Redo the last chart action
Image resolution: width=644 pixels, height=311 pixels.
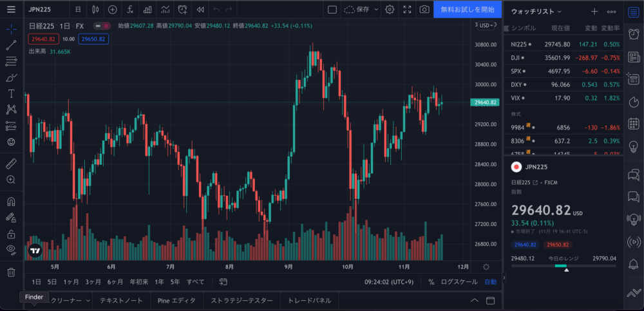(x=229, y=9)
